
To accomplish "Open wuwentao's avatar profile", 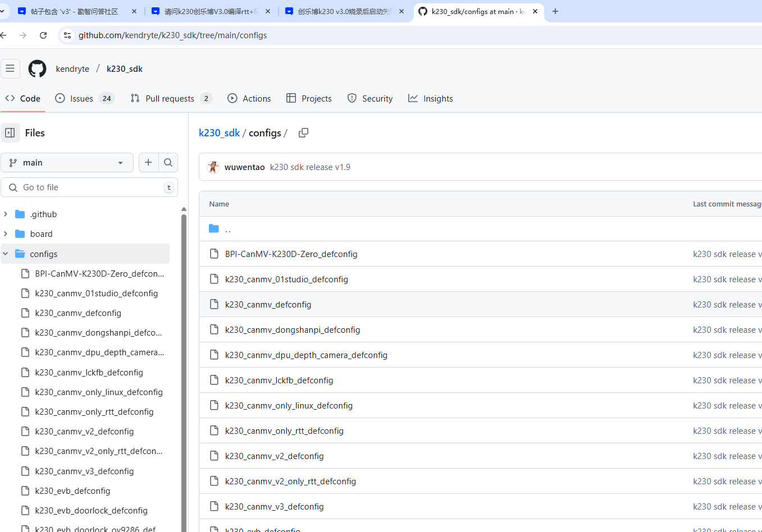I will tap(213, 167).
